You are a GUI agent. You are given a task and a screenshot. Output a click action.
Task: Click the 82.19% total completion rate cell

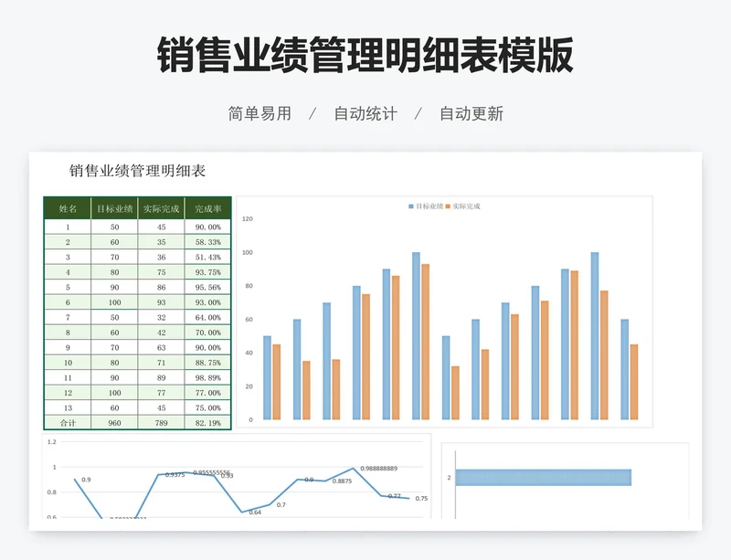coord(208,423)
